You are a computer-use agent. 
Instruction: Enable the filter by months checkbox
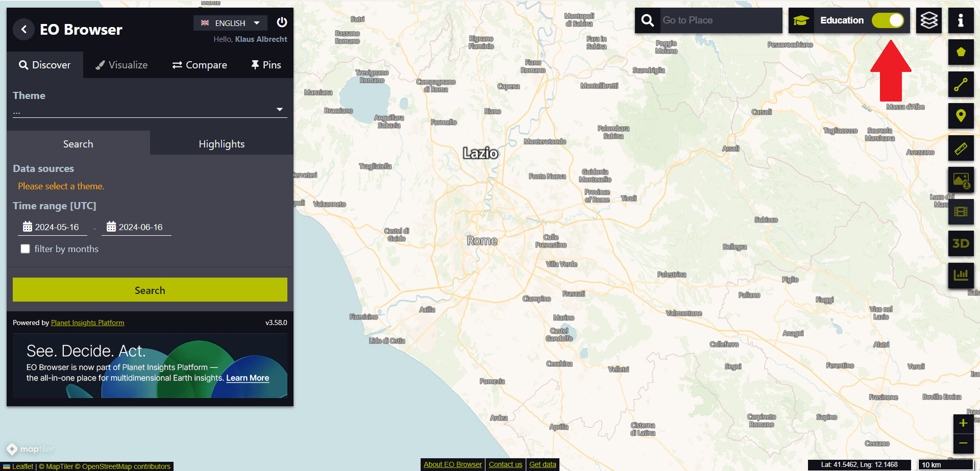point(25,249)
